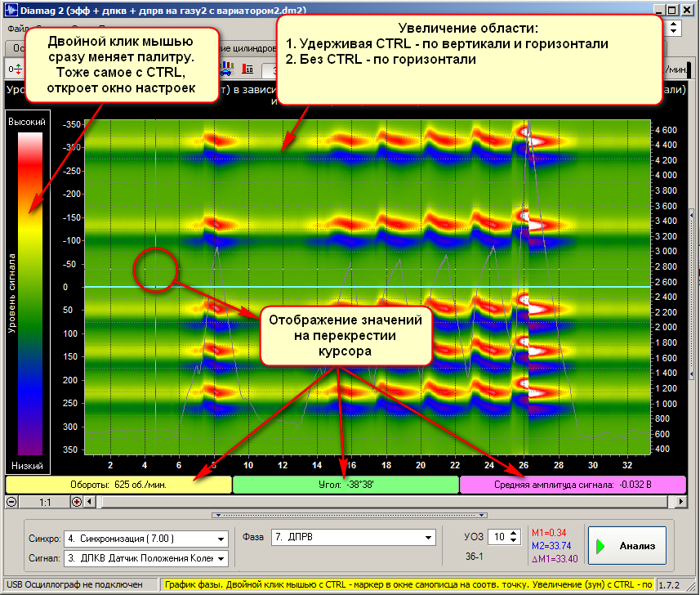Collapse the bottom panel via dotted splitter

point(350,515)
